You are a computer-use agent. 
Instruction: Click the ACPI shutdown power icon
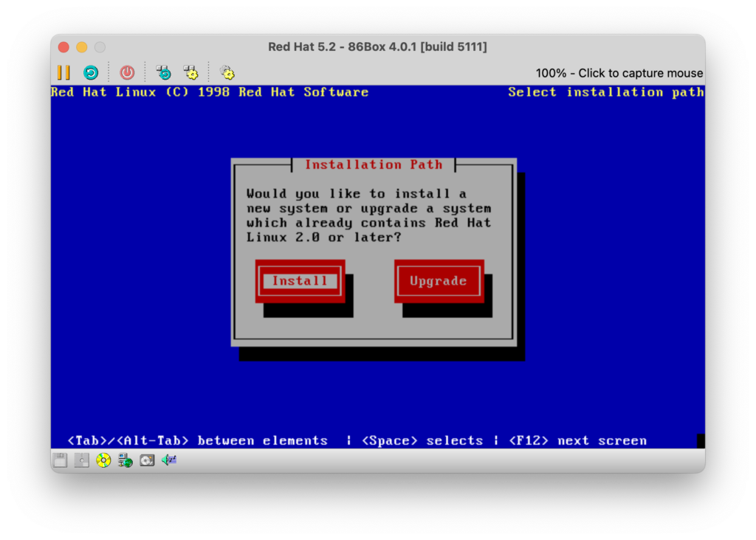point(127,73)
